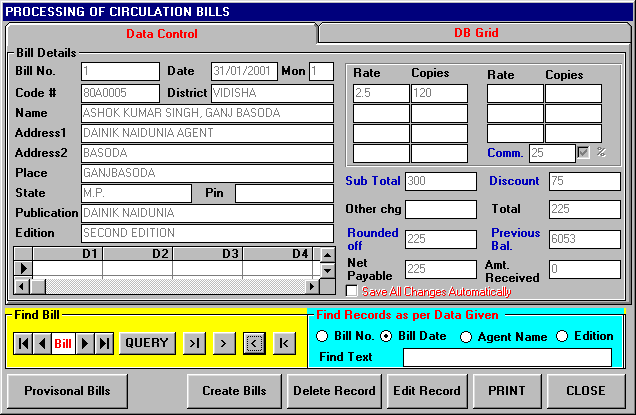Viewport: 636px width, 415px height.
Task: Go to previous record in Bill navigator
Action: pos(42,343)
